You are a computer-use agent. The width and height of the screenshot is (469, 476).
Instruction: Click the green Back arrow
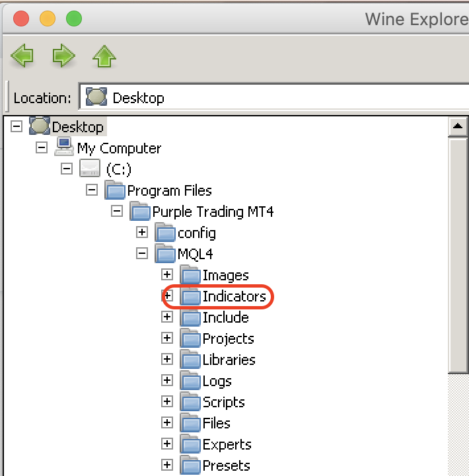22,56
